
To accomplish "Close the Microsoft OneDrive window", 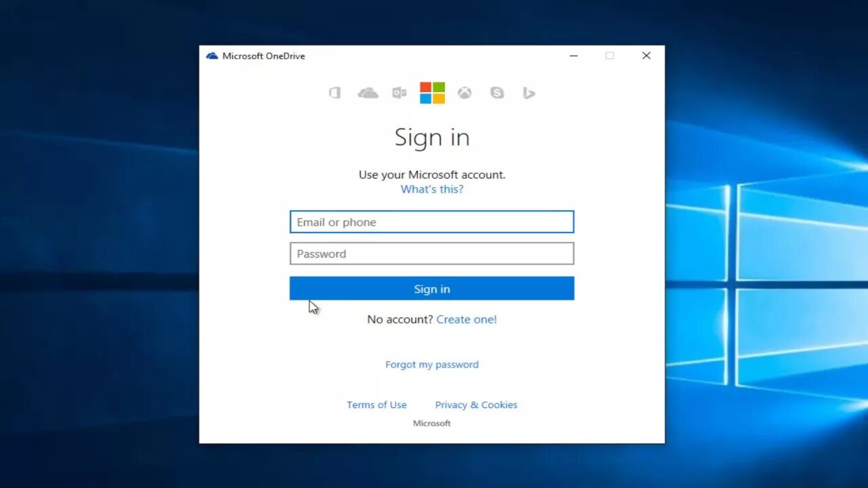I will click(x=646, y=56).
